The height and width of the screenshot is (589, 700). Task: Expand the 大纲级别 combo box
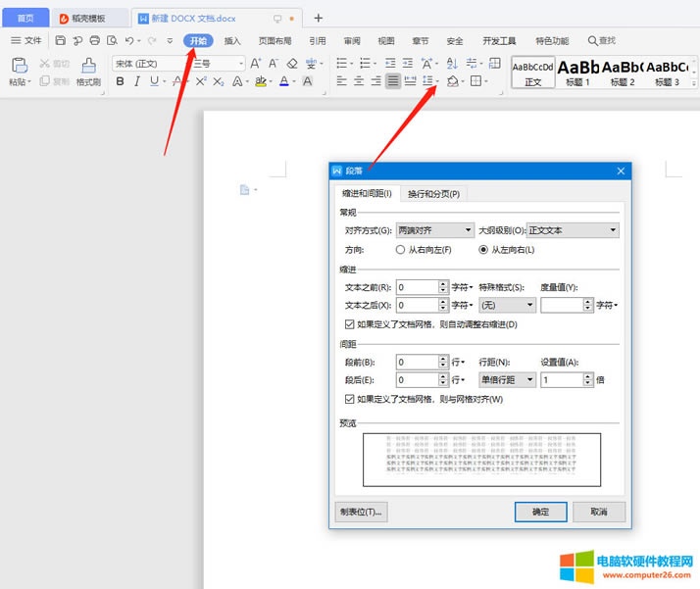(x=573, y=231)
